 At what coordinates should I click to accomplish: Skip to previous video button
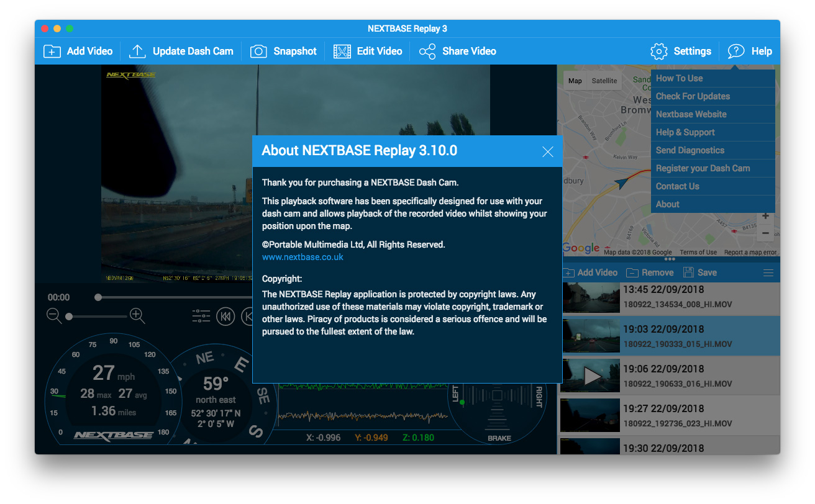pos(226,317)
